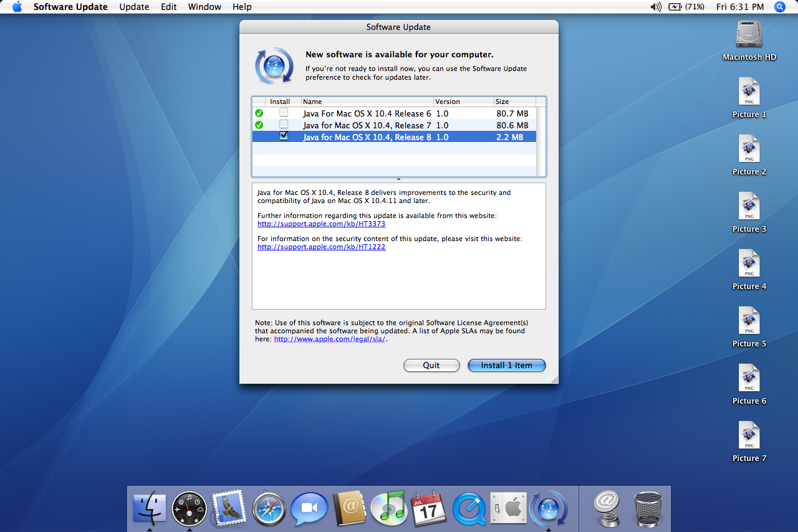Open iCal calendar in the Dock
This screenshot has width=798, height=532.
click(428, 508)
